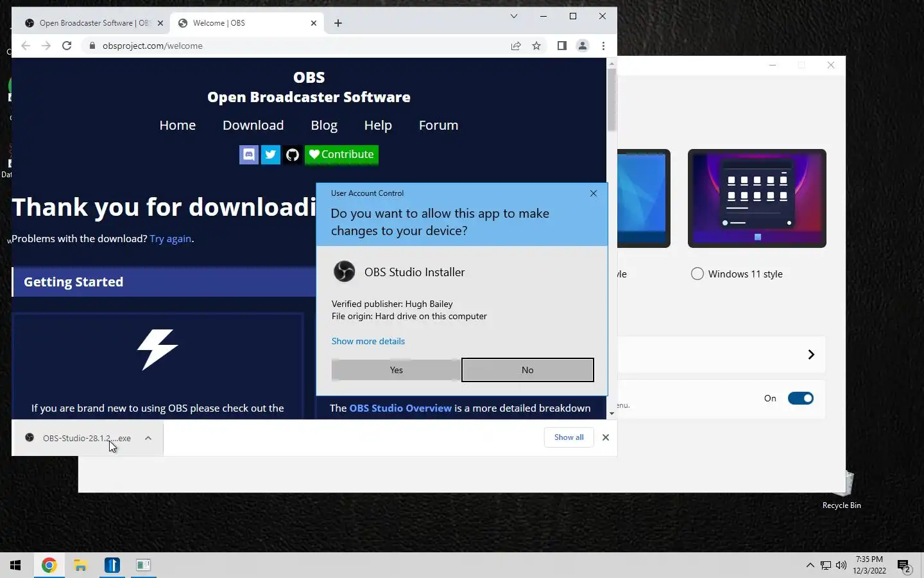
Task: Open the Blog navigation item
Action: [324, 125]
